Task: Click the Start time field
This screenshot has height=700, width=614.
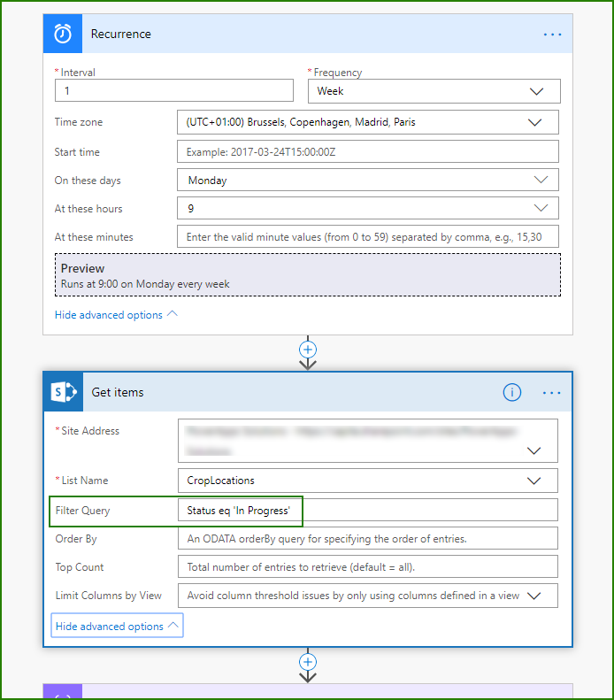Action: [x=368, y=152]
